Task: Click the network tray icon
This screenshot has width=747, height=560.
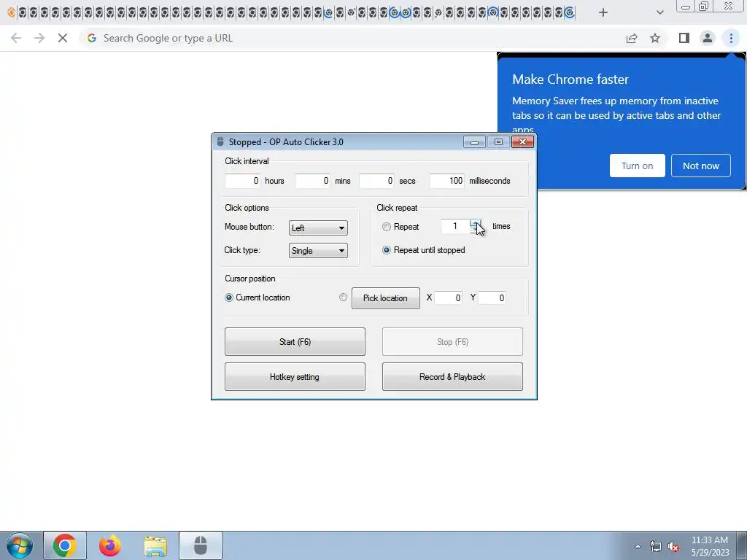Action: [x=656, y=547]
